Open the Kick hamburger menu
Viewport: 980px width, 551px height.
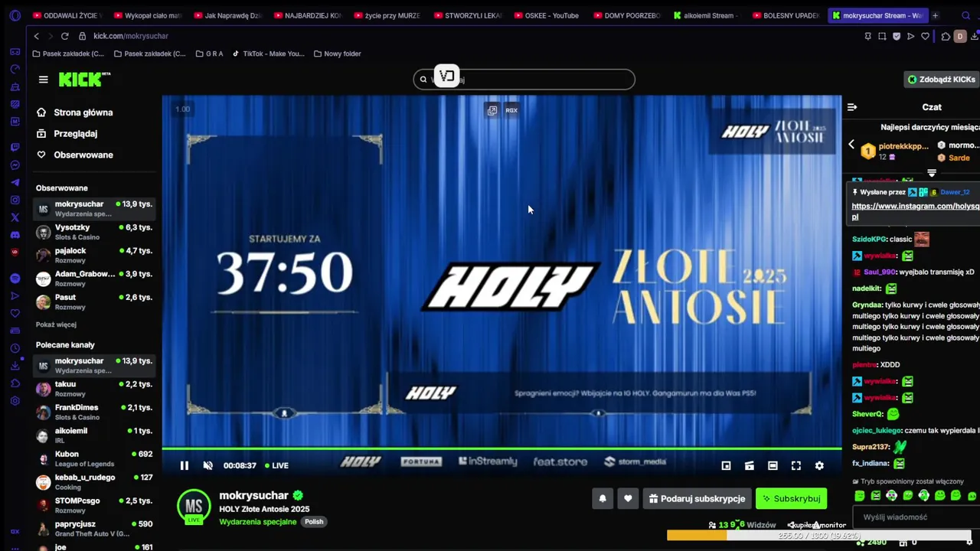coord(43,80)
